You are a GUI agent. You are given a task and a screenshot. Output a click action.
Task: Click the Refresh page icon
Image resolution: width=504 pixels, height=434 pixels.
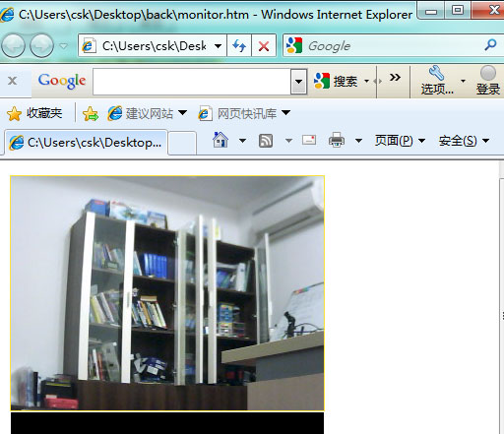click(239, 45)
